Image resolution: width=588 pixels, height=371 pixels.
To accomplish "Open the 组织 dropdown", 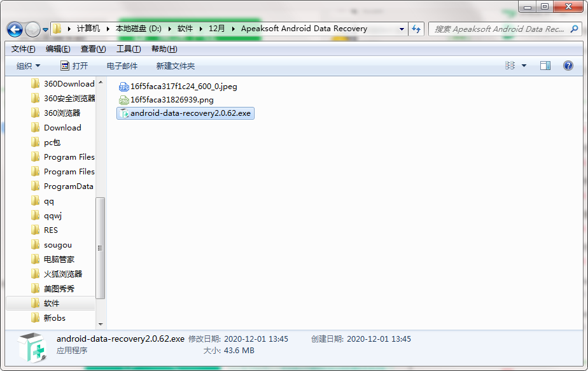I will pyautogui.click(x=28, y=66).
